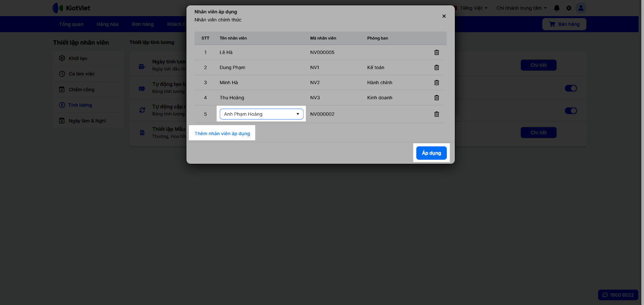Click the Phòng ban column header
Image resolution: width=644 pixels, height=305 pixels.
click(378, 38)
